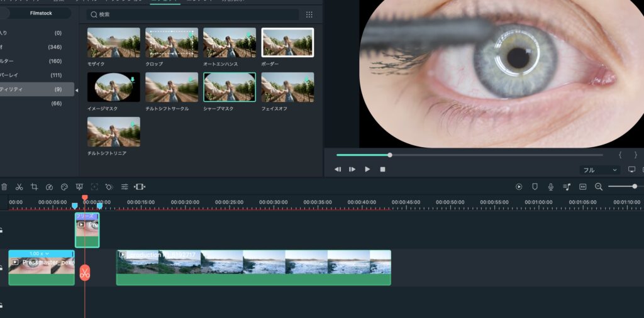Click the microphone voiceover icon

(x=551, y=187)
